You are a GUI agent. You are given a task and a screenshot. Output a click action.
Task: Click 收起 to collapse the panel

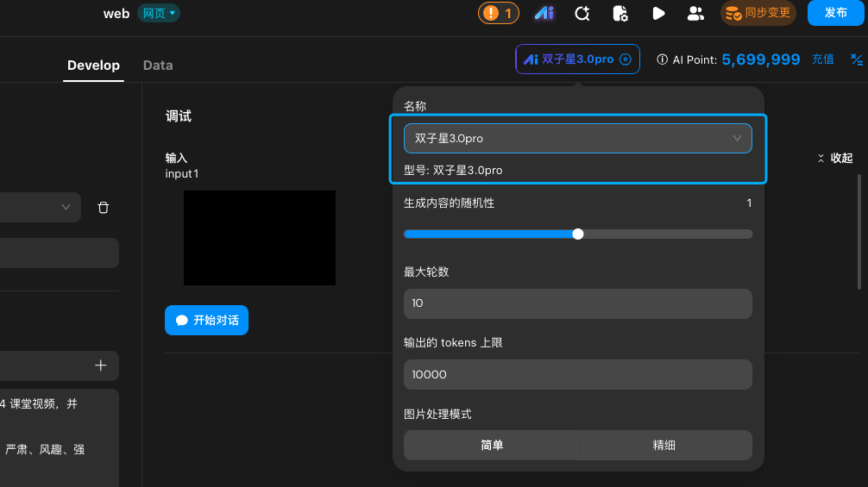(x=835, y=158)
